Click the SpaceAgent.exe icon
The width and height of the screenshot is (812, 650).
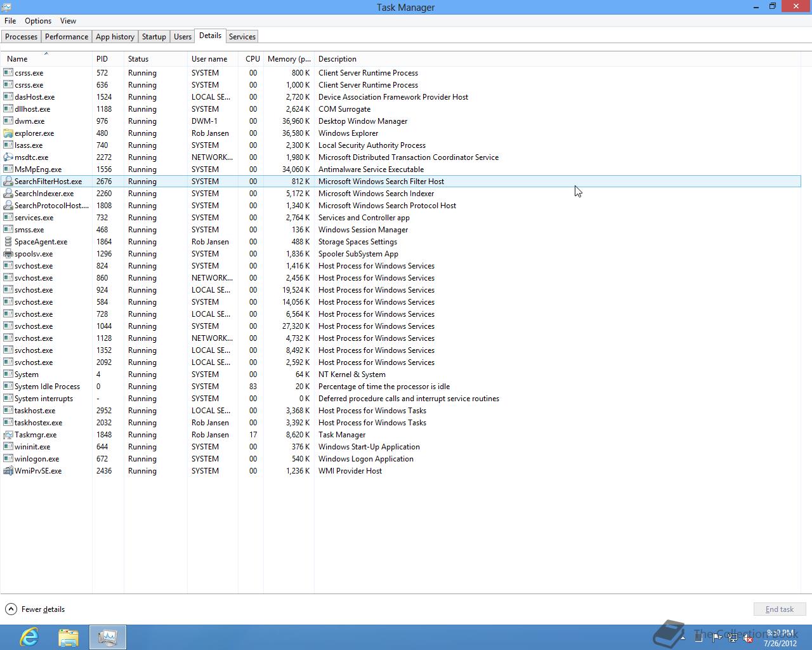click(8, 242)
